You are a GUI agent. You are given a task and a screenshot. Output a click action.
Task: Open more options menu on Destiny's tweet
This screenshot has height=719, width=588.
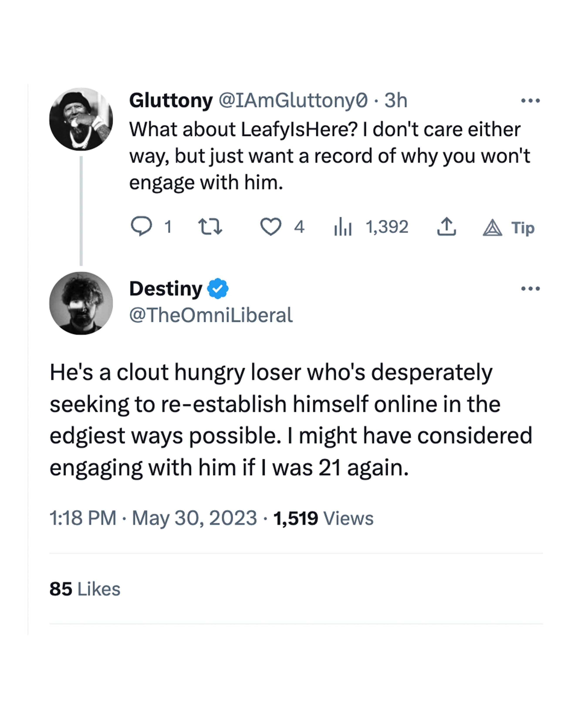click(530, 288)
